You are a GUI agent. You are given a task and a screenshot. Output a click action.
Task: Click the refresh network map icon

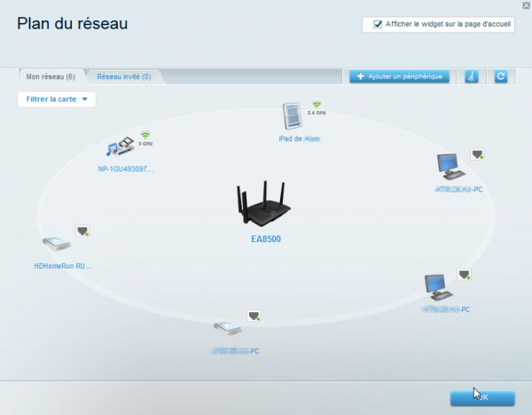501,77
